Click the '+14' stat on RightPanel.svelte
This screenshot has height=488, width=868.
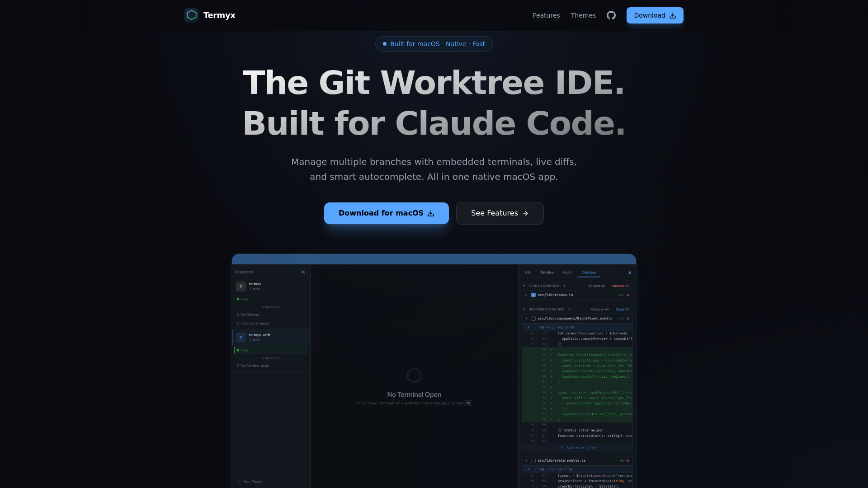click(620, 319)
